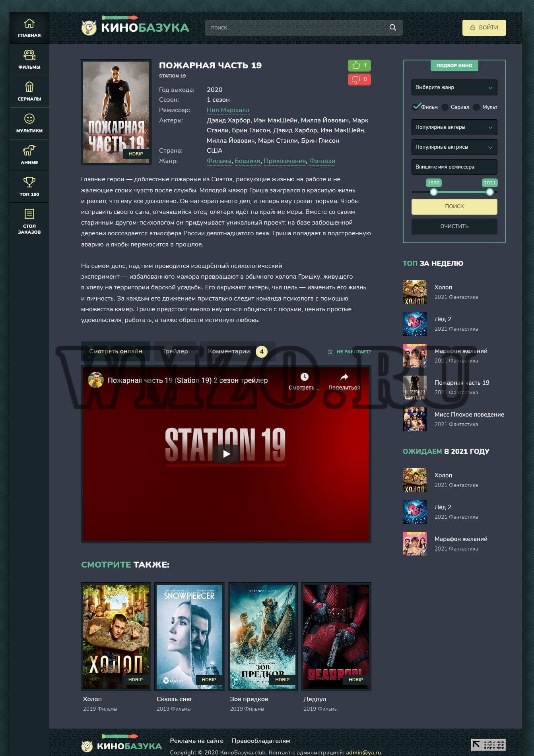Switch to the Трейлер tab
This screenshot has width=534, height=756.
(x=175, y=351)
